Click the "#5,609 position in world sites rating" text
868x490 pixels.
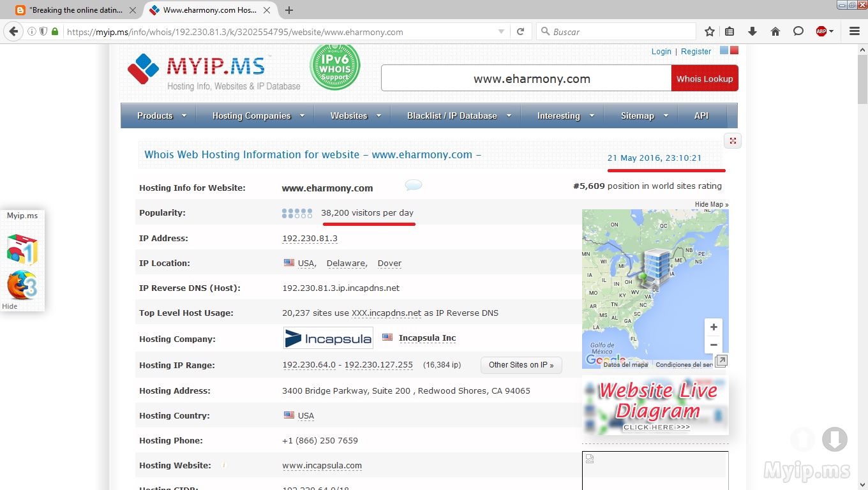(647, 186)
